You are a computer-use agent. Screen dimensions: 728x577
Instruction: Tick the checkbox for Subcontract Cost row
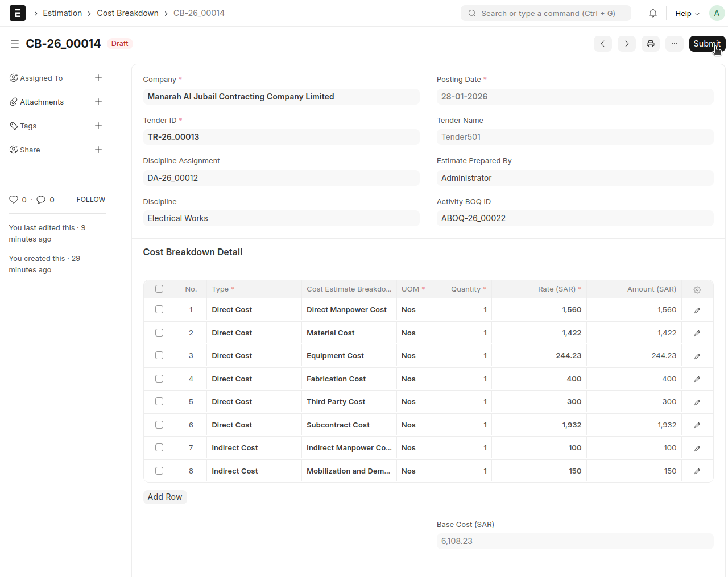click(x=159, y=425)
